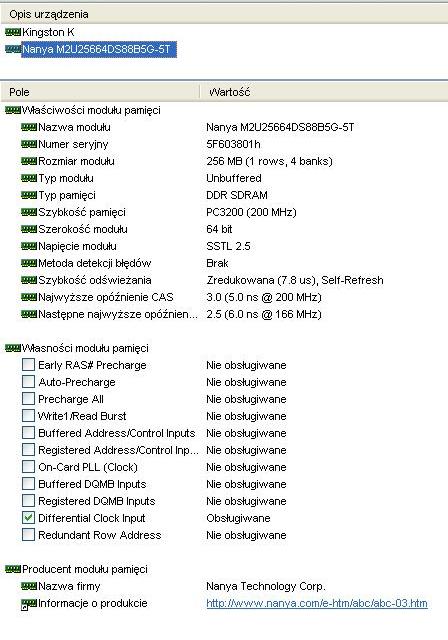Click the Wartość column header
The height and width of the screenshot is (640, 448).
324,92
